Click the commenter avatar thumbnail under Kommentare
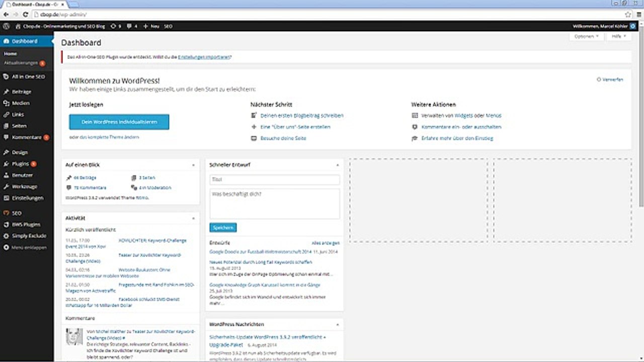The height and width of the screenshot is (362, 644). point(74,337)
